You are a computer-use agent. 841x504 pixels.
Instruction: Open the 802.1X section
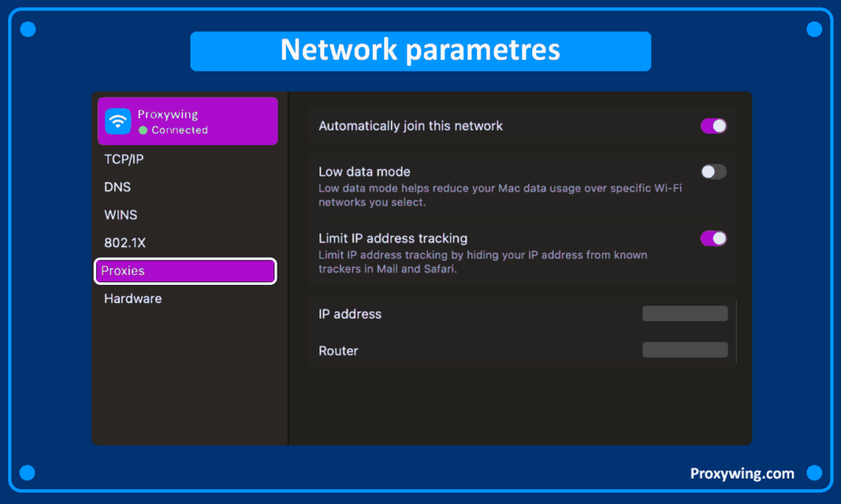(125, 243)
